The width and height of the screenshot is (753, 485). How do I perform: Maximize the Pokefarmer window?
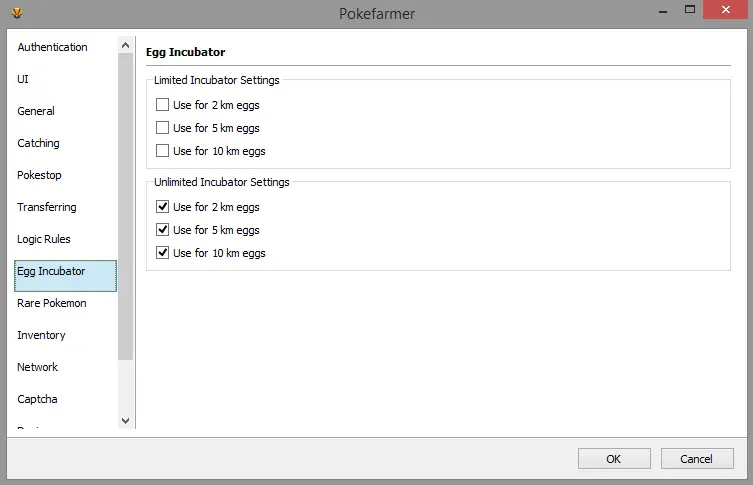click(690, 10)
